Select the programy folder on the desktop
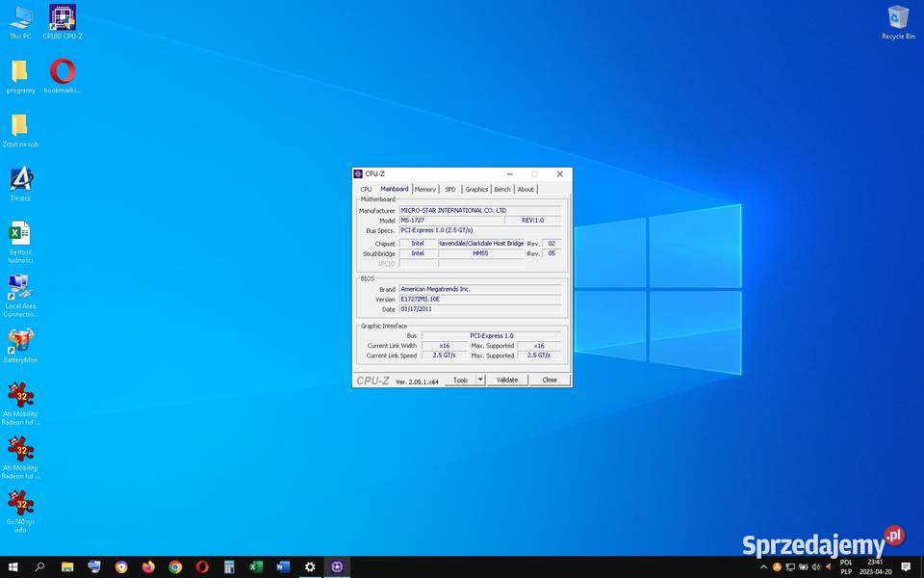This screenshot has width=924, height=578. coord(20,77)
